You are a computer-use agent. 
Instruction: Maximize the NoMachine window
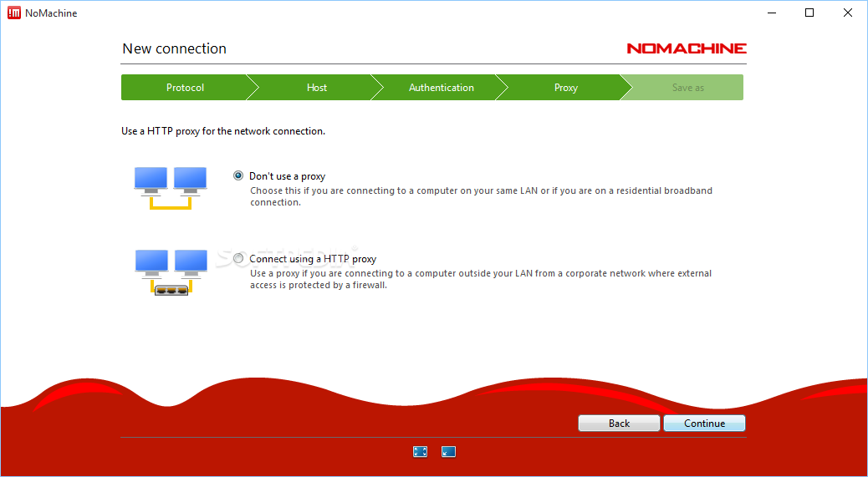click(x=809, y=13)
